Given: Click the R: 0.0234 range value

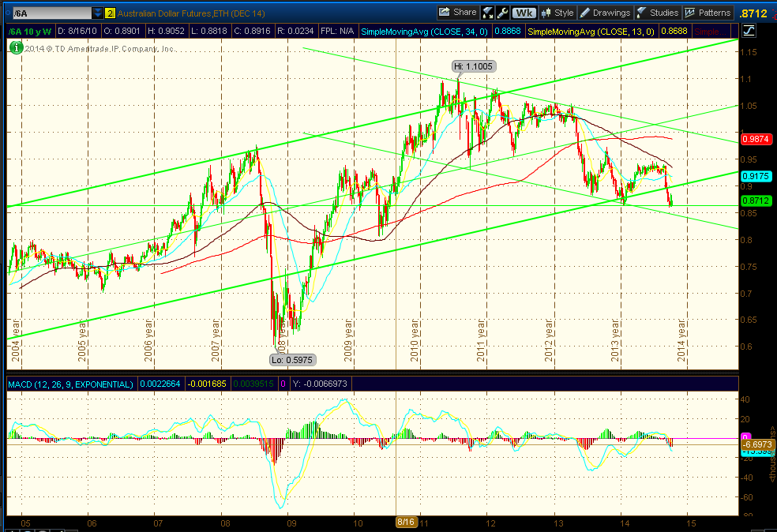Looking at the screenshot, I should (x=295, y=32).
